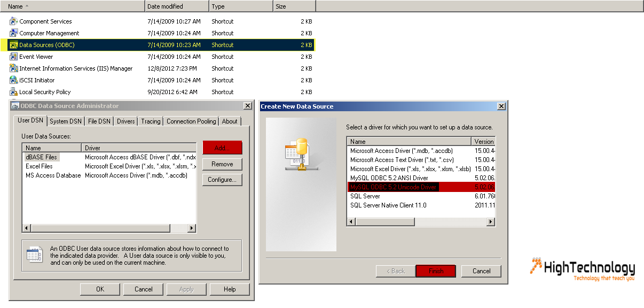This screenshot has width=644, height=308.
Task: Click the Event Viewer shortcut icon
Action: click(x=14, y=57)
